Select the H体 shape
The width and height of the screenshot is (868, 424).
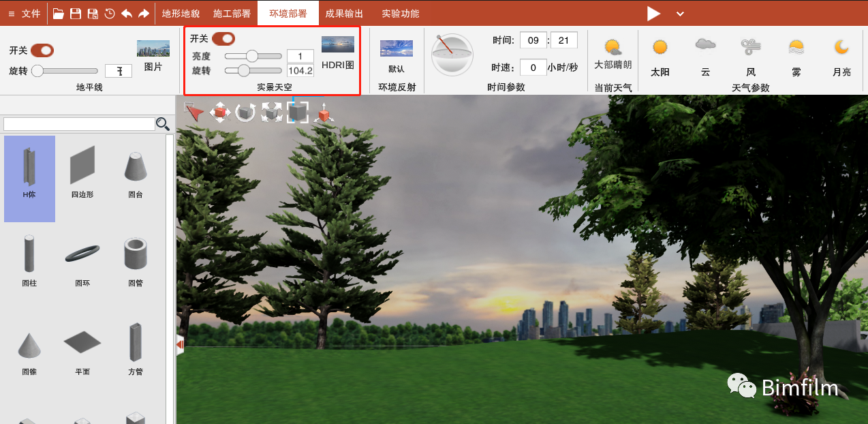[x=29, y=179]
